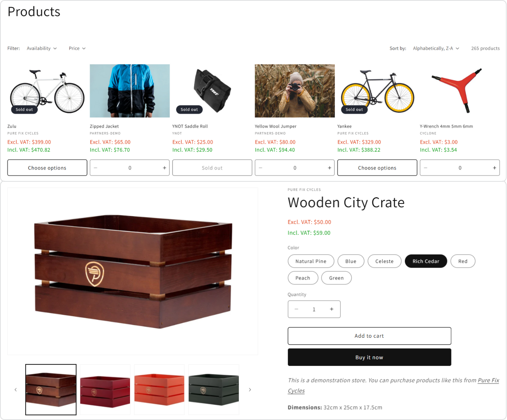The height and width of the screenshot is (420, 507).
Task: Select the orange-red crate thumbnail
Action: (159, 390)
